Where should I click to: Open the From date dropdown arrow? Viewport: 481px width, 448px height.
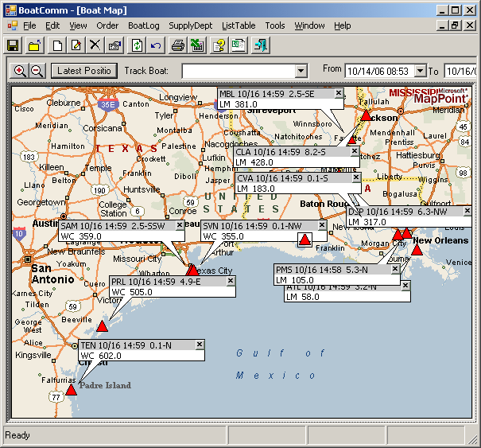point(421,72)
